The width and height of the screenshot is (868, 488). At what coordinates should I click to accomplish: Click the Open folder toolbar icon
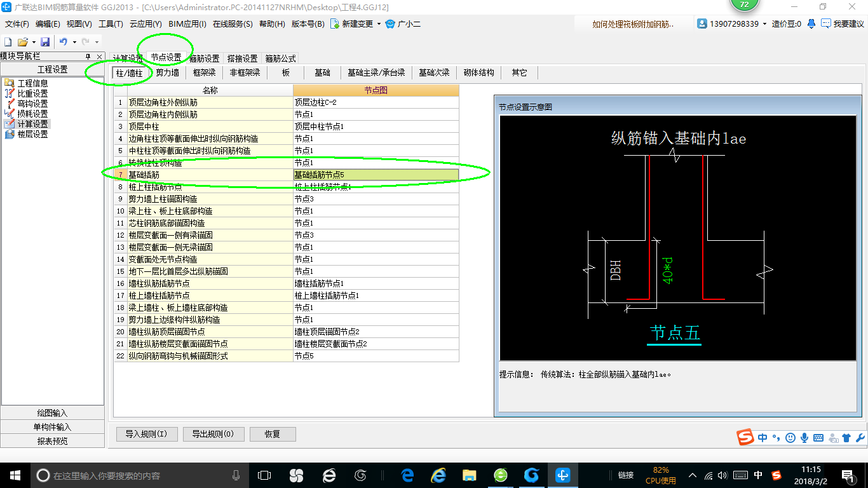coord(22,41)
